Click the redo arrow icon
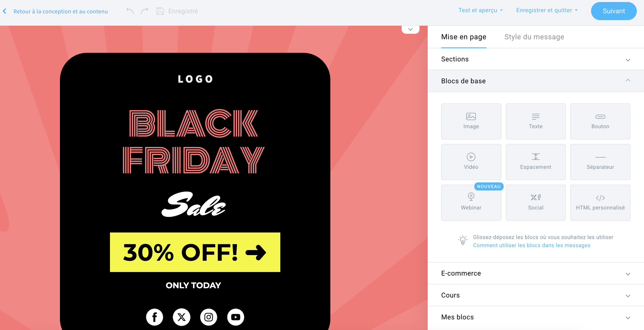The image size is (644, 330). coord(144,11)
